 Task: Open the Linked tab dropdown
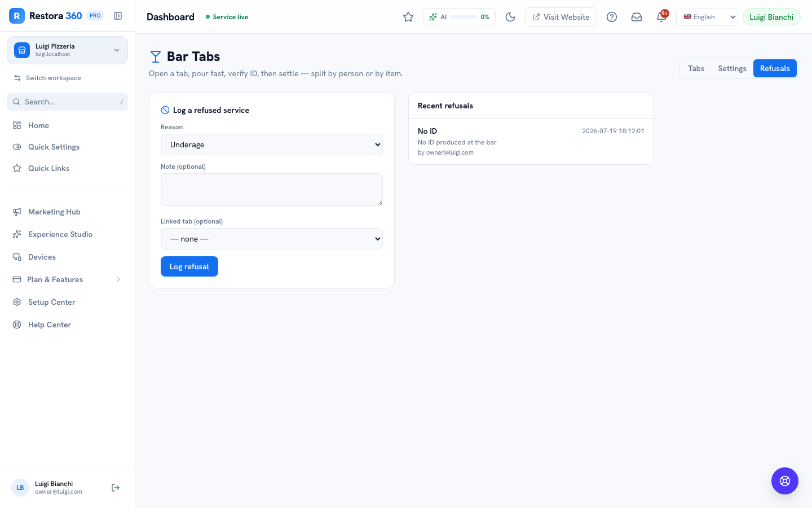coord(272,239)
